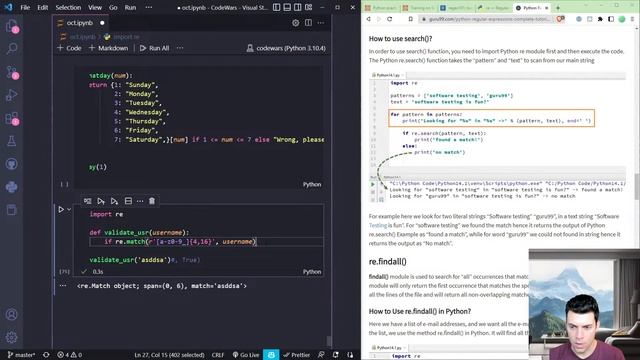Open notebook toolbar overflow ellipsis
The width and height of the screenshot is (640, 360).
(x=180, y=48)
